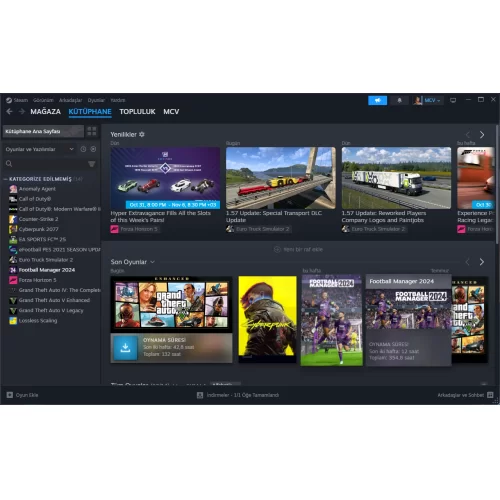Open the friends chat icon at bottom right
Screen dimensions: 500x500
[490, 395]
